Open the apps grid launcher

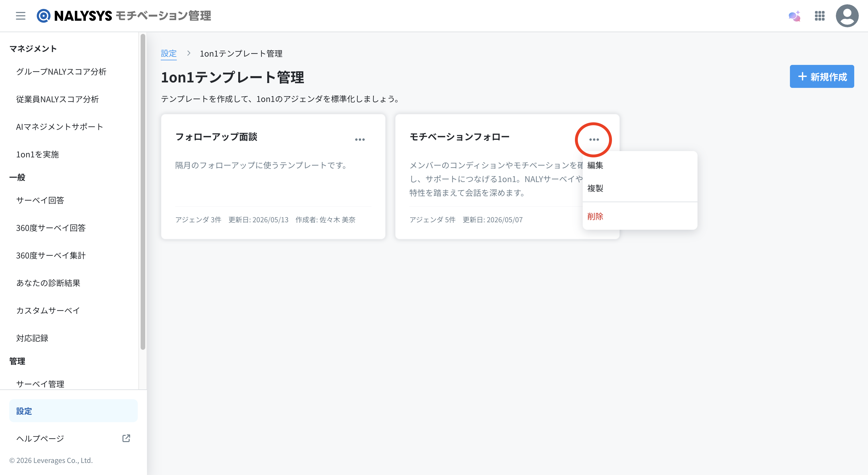pos(819,16)
